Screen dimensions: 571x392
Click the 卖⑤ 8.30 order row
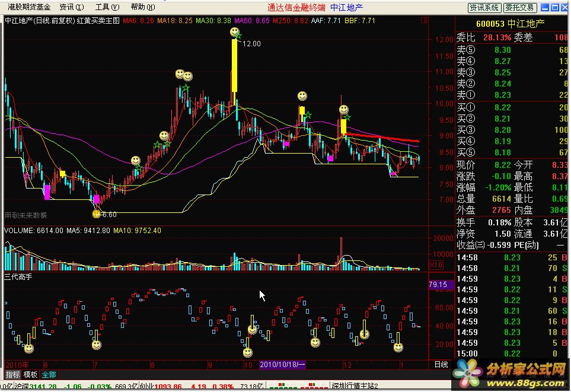(512, 50)
